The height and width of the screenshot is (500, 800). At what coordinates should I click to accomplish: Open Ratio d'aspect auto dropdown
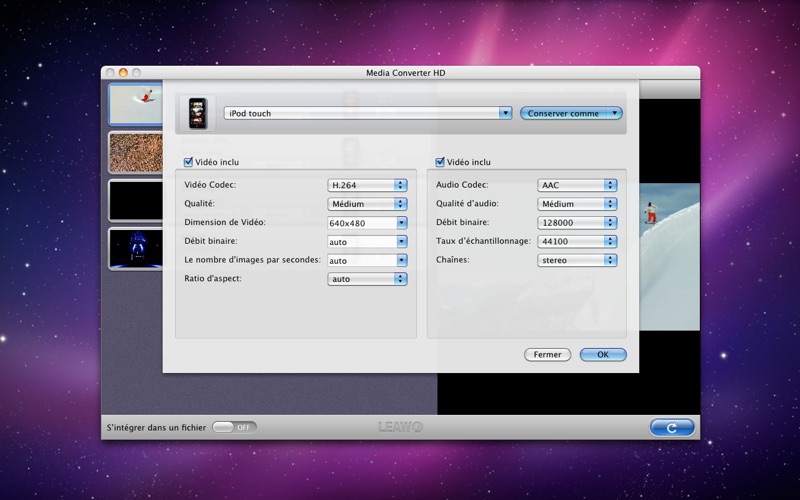[367, 279]
